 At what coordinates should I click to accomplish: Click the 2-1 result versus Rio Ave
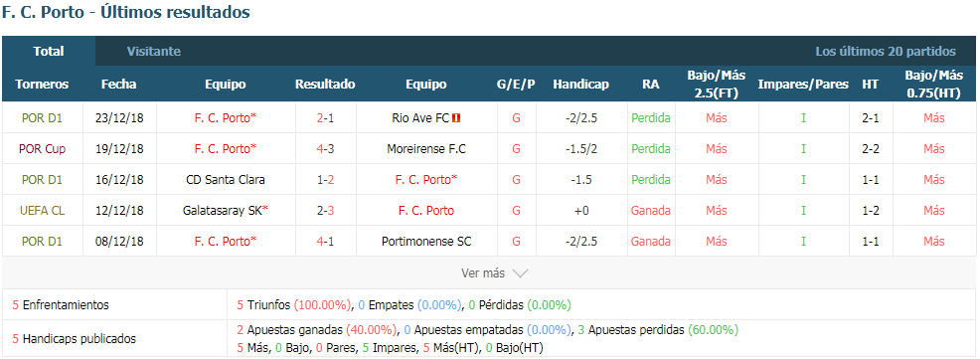tap(325, 117)
